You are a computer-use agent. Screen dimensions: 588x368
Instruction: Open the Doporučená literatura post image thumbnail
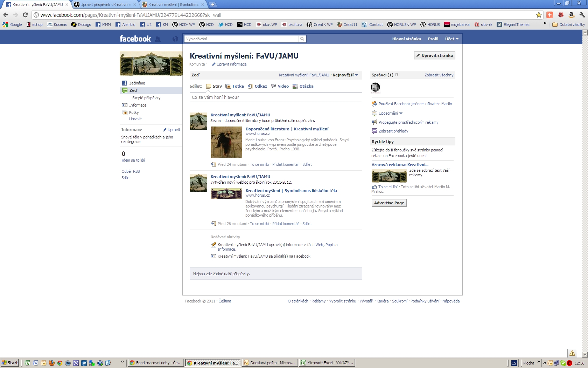(226, 142)
